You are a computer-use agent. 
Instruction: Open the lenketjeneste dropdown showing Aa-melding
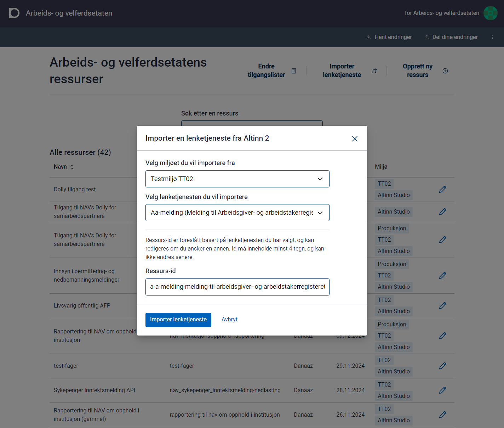(237, 213)
